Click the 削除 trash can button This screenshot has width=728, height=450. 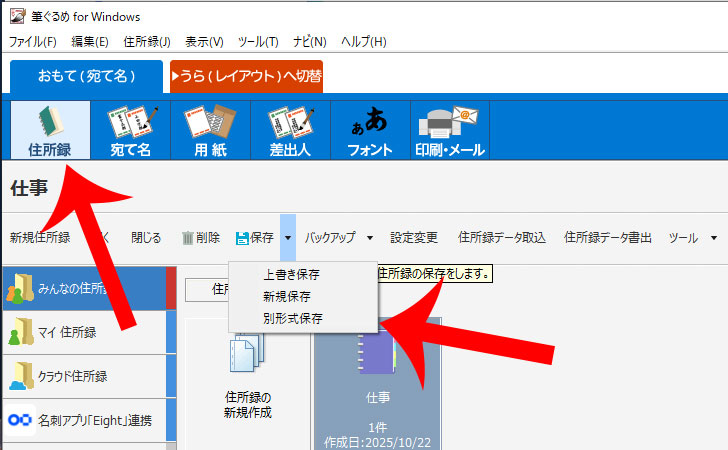(200, 238)
